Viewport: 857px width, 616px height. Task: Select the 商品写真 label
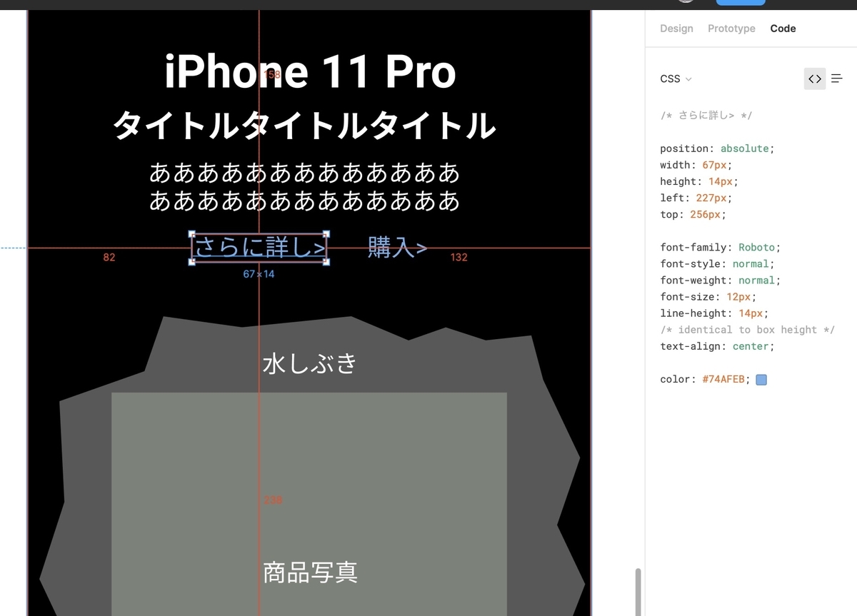coord(310,572)
